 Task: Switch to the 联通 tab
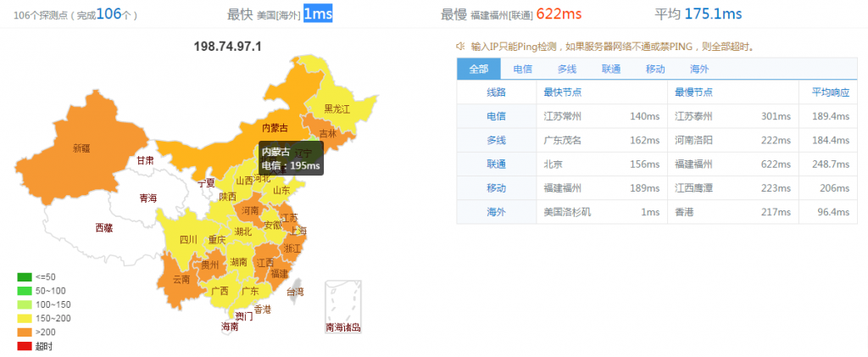pyautogui.click(x=611, y=69)
